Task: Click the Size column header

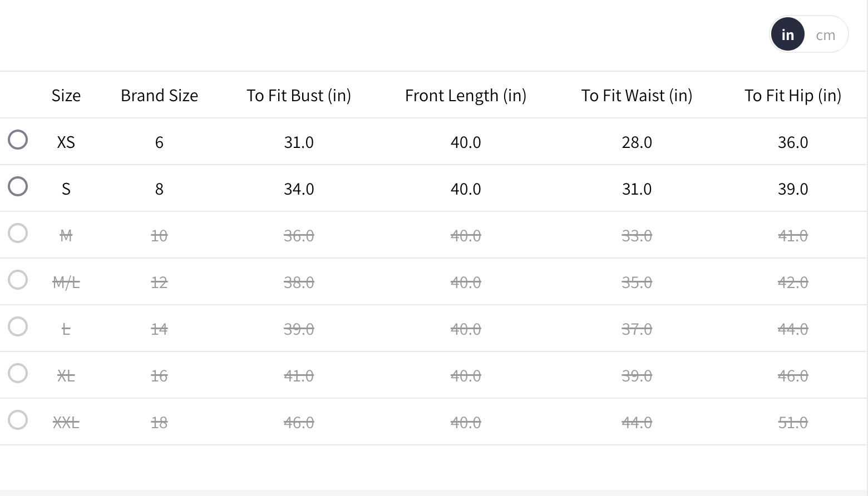Action: [66, 96]
